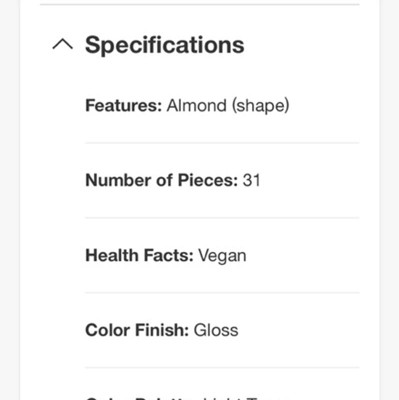Select the Number of Pieces label
The image size is (399, 400).
click(162, 180)
